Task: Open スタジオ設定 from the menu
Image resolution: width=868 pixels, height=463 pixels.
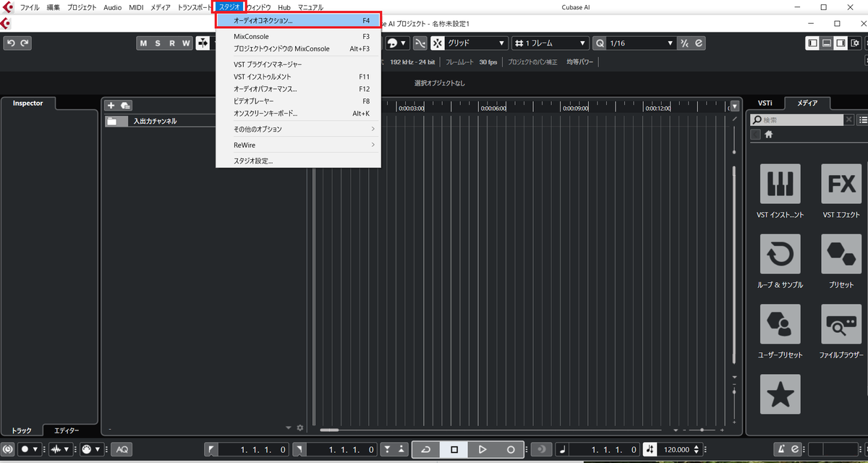Action: [298, 161]
